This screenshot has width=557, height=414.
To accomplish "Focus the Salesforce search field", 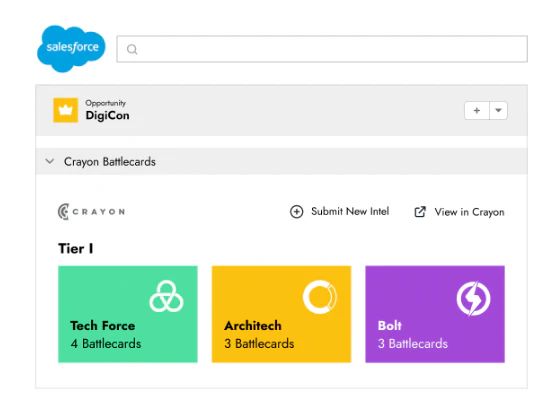I will click(322, 49).
